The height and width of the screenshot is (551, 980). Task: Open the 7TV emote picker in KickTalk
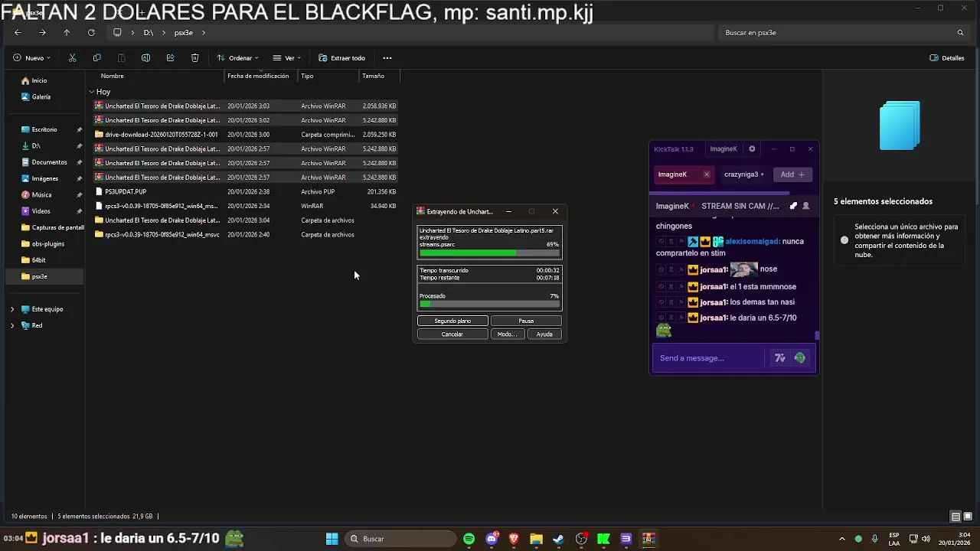pos(779,358)
